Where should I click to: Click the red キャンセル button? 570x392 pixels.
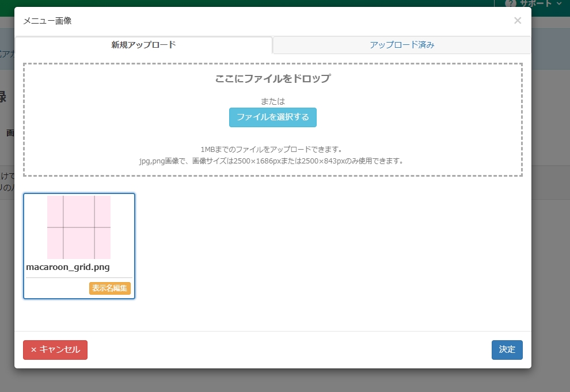55,349
